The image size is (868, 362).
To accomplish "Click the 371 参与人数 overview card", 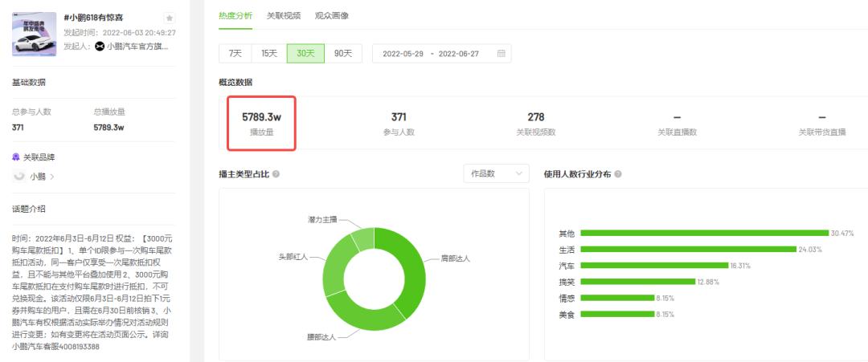I will (399, 124).
